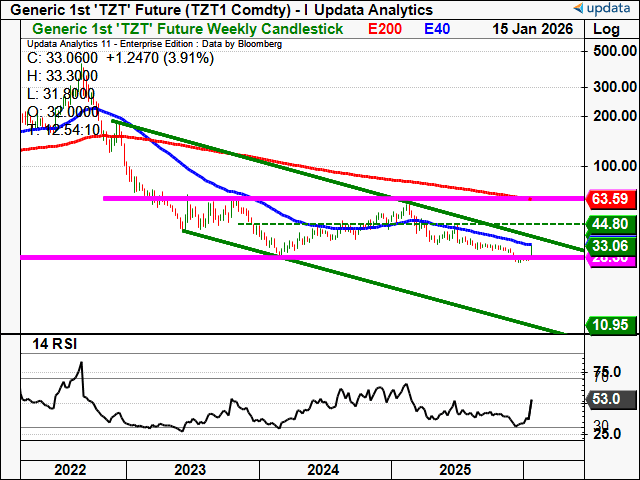Click the upper magenta horizontal resistance line
The width and height of the screenshot is (640, 480).
click(x=300, y=199)
